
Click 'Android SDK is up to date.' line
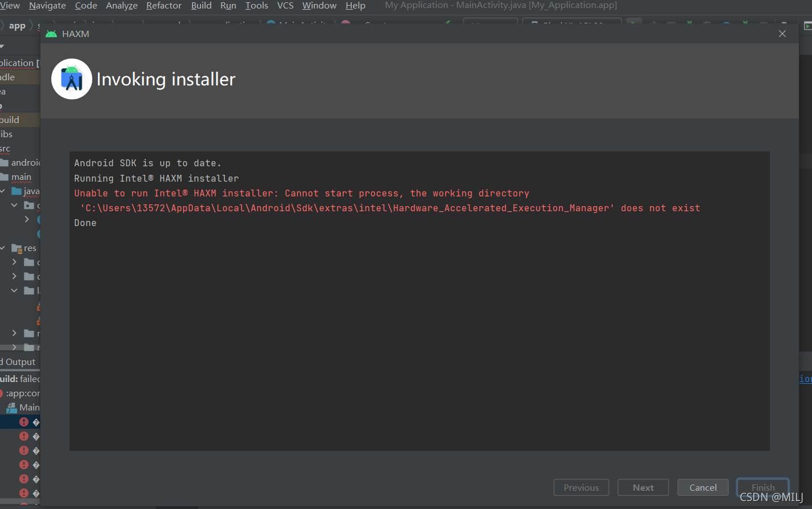147,163
